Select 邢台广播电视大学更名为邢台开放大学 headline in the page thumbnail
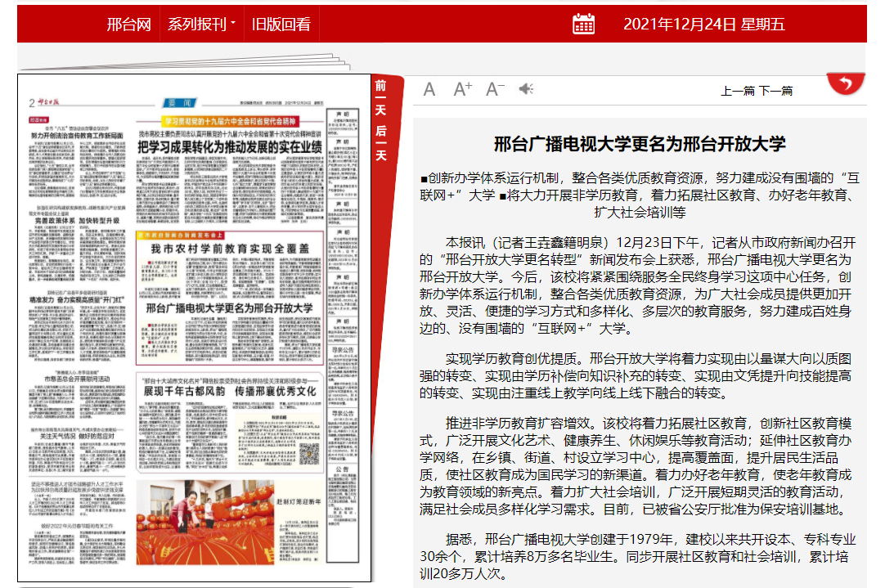885x588 pixels. pos(229,308)
